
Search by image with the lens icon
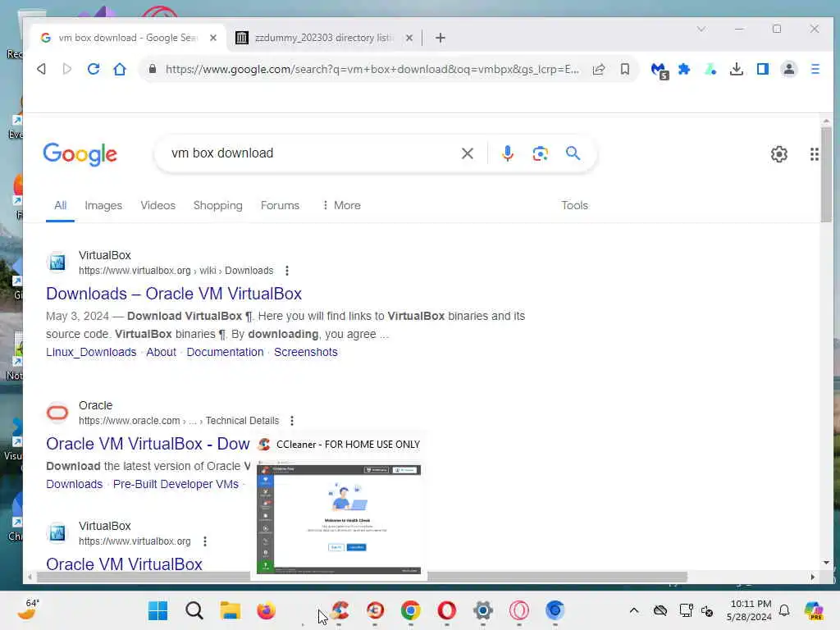(540, 153)
